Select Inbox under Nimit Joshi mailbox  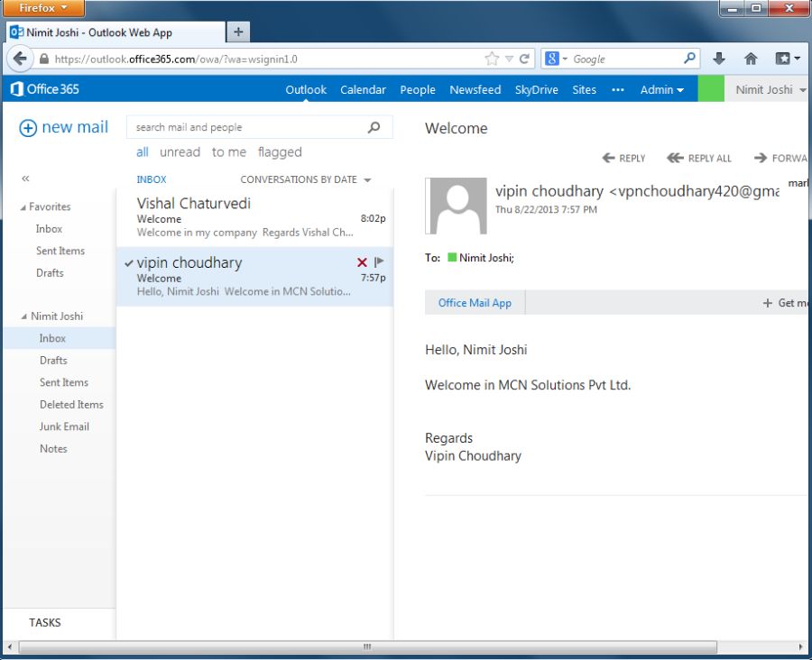click(59, 338)
